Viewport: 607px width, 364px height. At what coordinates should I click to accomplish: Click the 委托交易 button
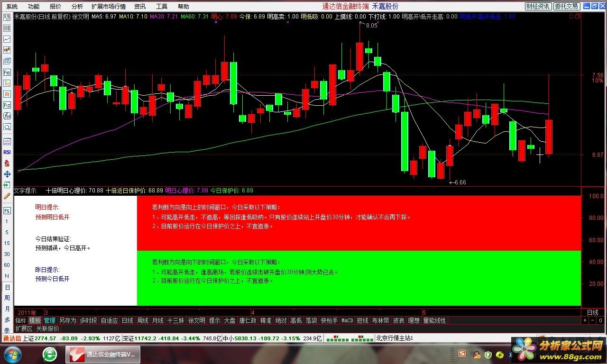[x=567, y=6]
